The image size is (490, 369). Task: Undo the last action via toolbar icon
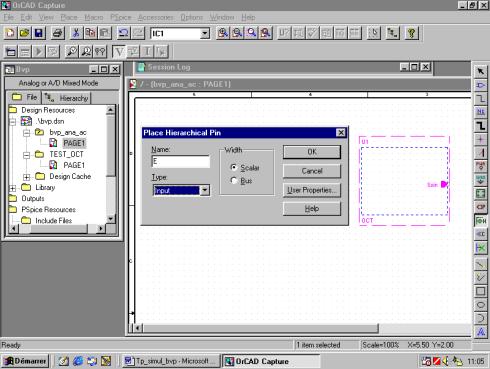(124, 33)
